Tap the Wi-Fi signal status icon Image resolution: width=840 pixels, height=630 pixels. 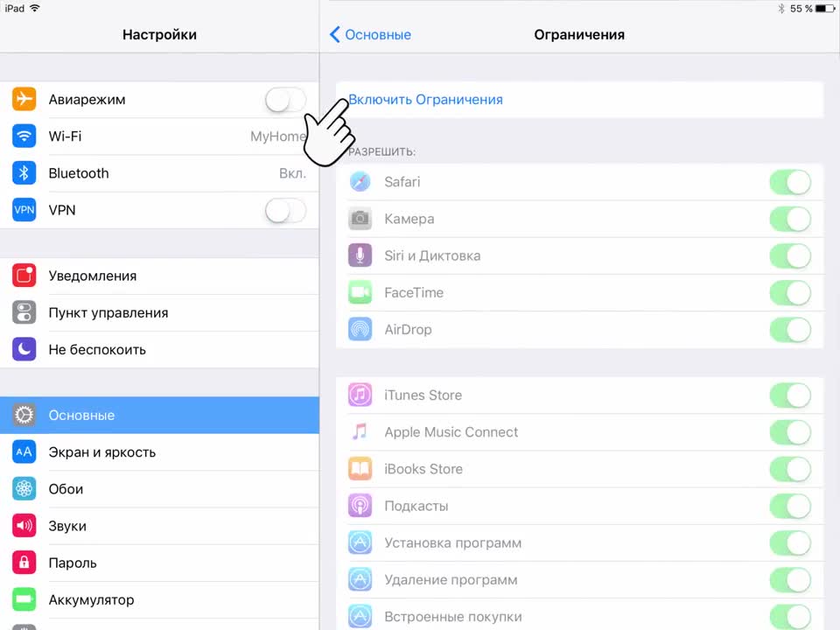pyautogui.click(x=35, y=8)
